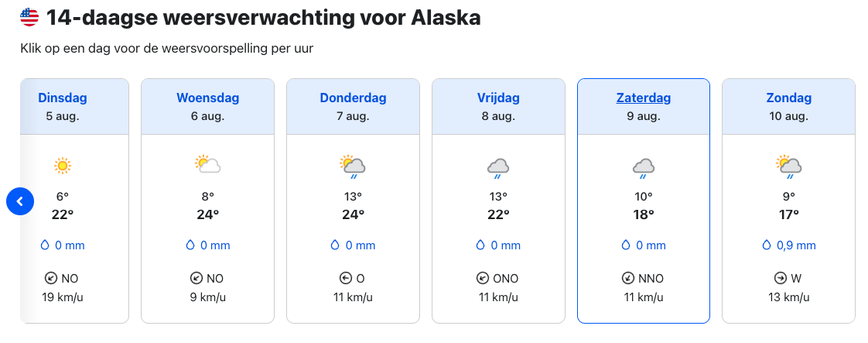Open the Woensdag hourly forecast link
This screenshot has width=868, height=343.
207,98
